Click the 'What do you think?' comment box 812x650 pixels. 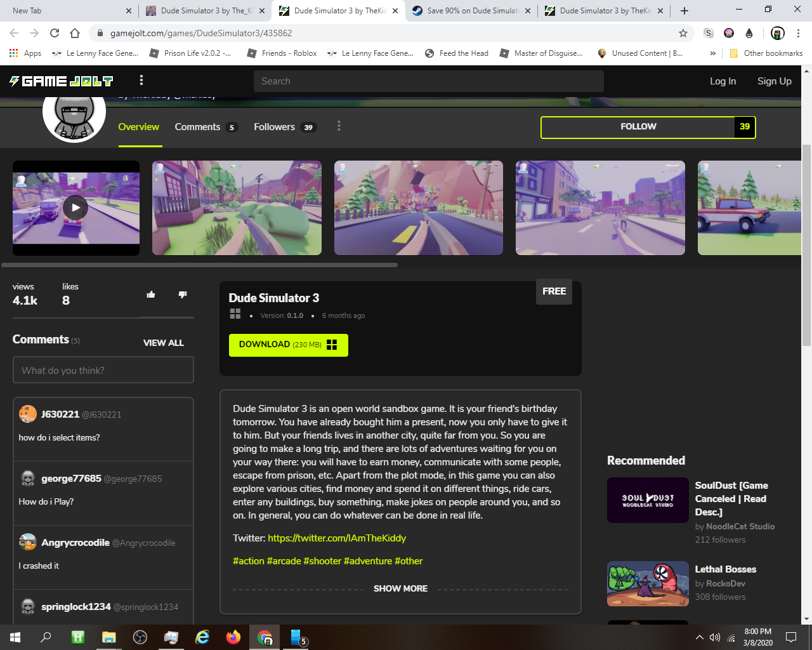tap(103, 370)
